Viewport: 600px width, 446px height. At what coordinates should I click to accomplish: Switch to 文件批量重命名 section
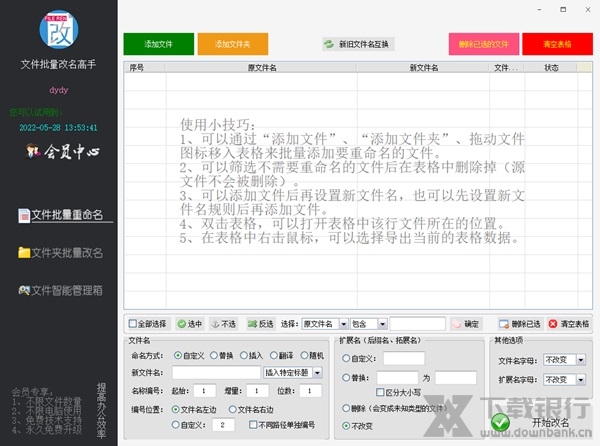(x=66, y=215)
